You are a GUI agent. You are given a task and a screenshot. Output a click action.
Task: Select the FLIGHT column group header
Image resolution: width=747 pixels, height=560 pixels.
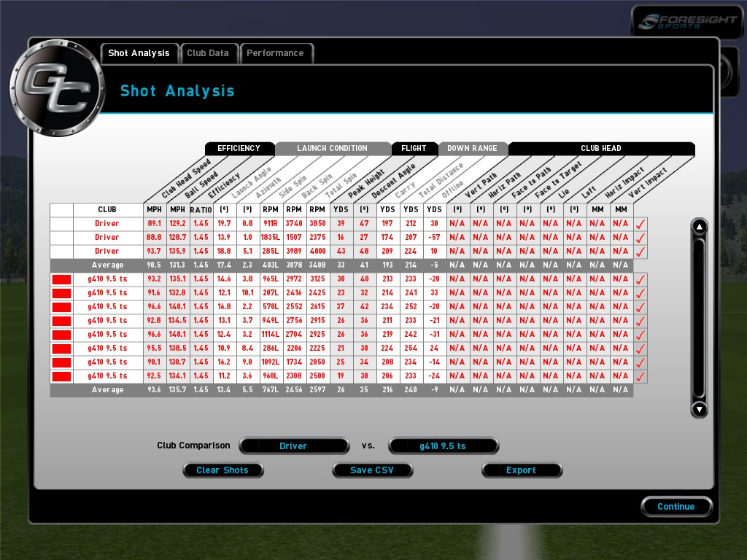pyautogui.click(x=414, y=149)
